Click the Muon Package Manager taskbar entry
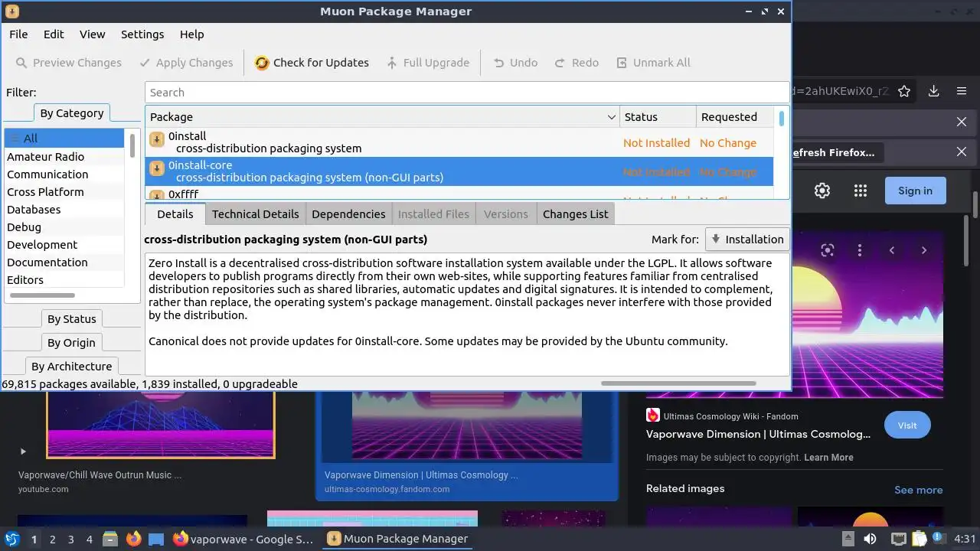This screenshot has width=980, height=551. click(397, 539)
